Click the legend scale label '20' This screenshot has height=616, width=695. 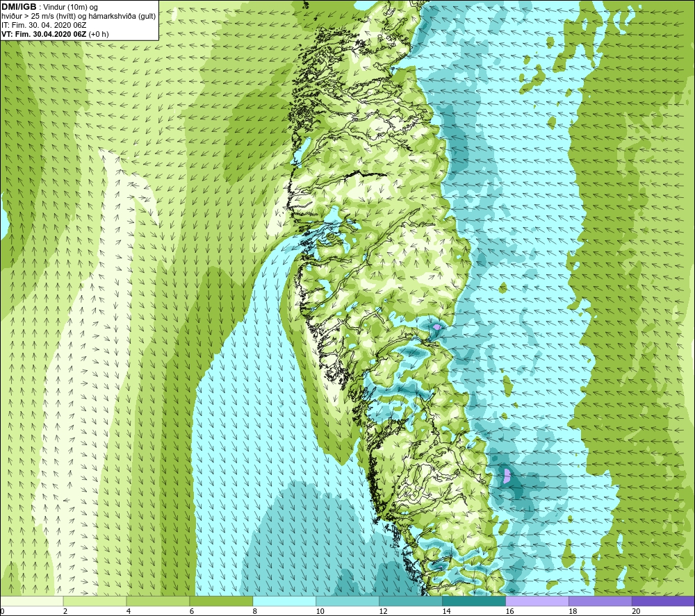coord(636,611)
